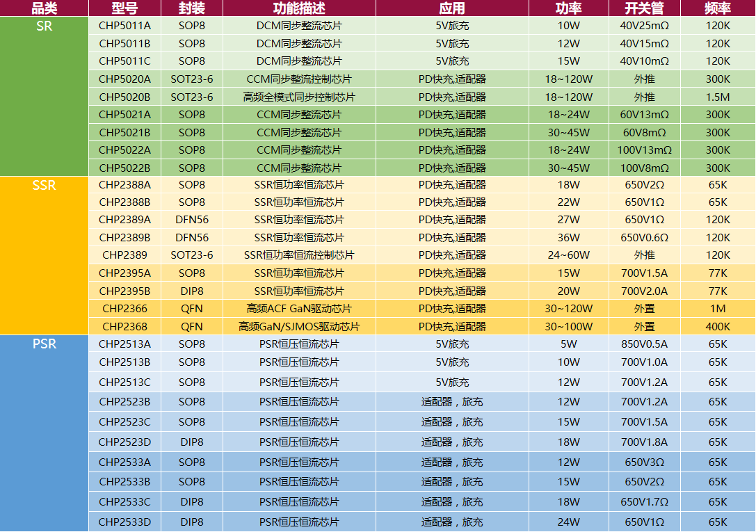The height and width of the screenshot is (532, 756).
Task: Select model cell CHP2389A
Action: tap(125, 220)
